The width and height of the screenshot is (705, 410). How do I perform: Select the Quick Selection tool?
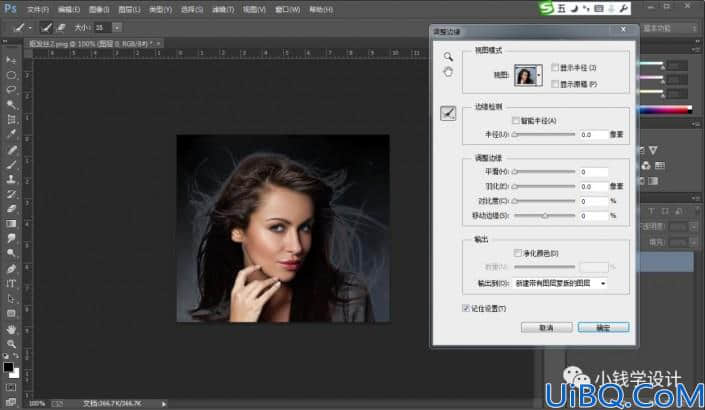[x=11, y=104]
